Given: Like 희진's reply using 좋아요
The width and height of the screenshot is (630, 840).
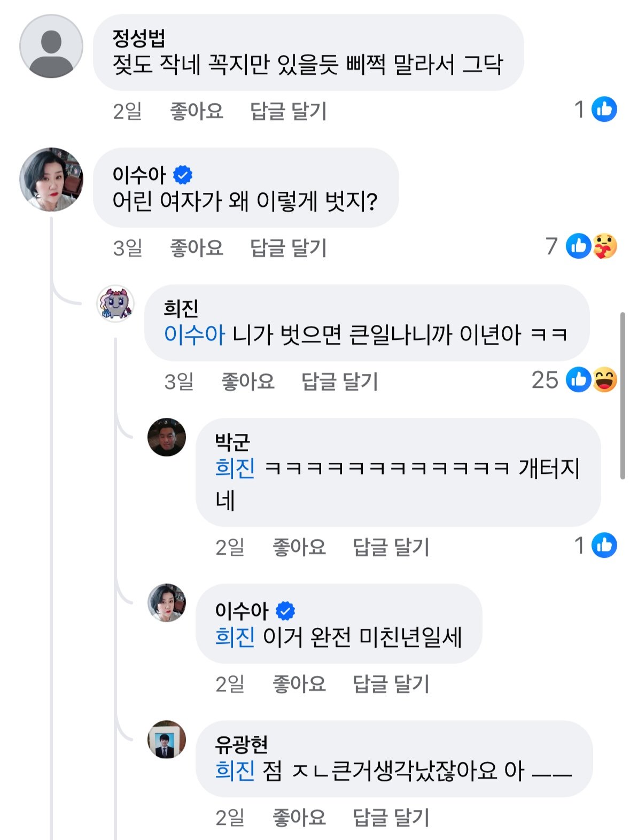Looking at the screenshot, I should [247, 382].
